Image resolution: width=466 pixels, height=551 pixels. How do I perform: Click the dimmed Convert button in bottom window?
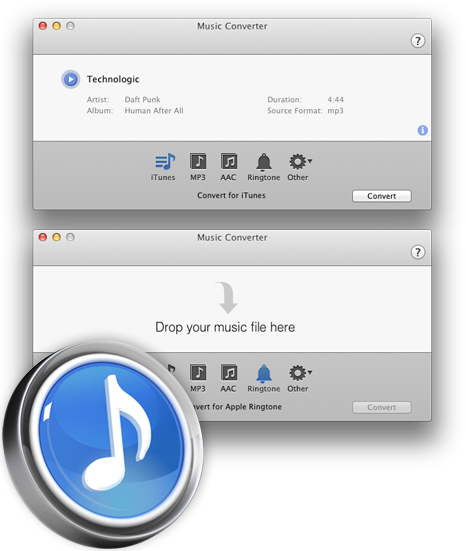pos(382,407)
